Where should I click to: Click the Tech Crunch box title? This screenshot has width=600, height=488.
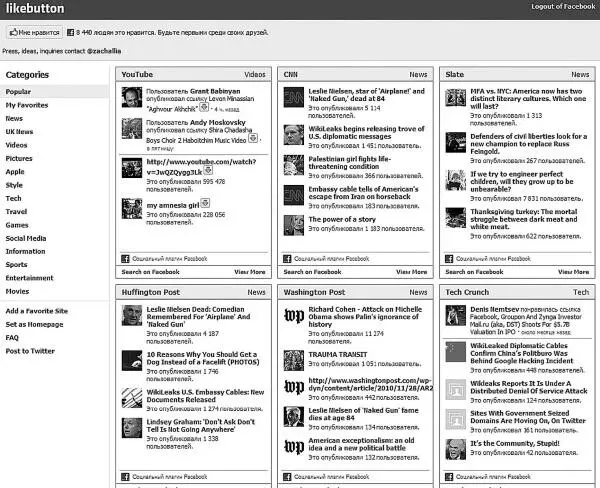coord(467,292)
